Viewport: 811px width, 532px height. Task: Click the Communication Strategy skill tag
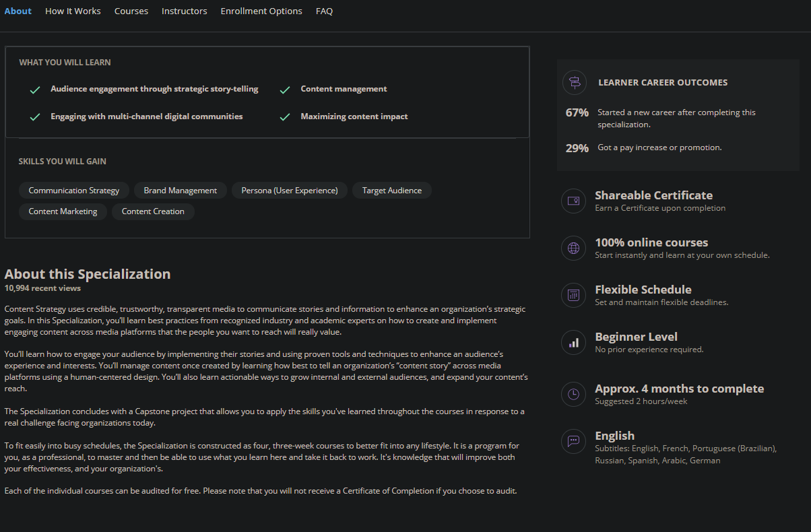click(x=74, y=191)
